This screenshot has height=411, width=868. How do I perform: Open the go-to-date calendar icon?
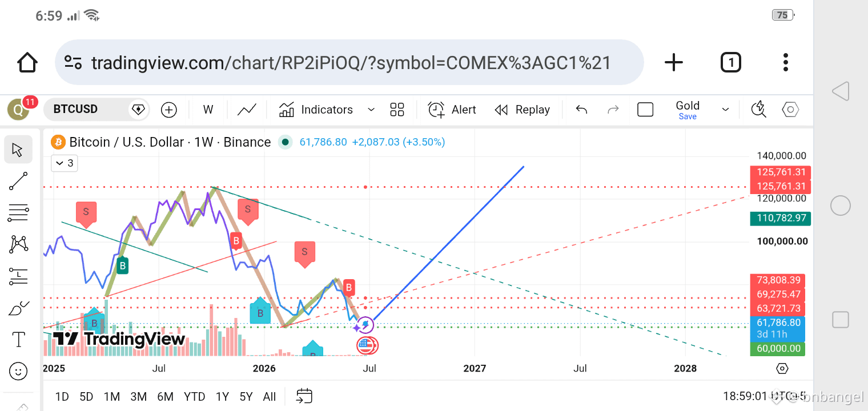click(304, 396)
